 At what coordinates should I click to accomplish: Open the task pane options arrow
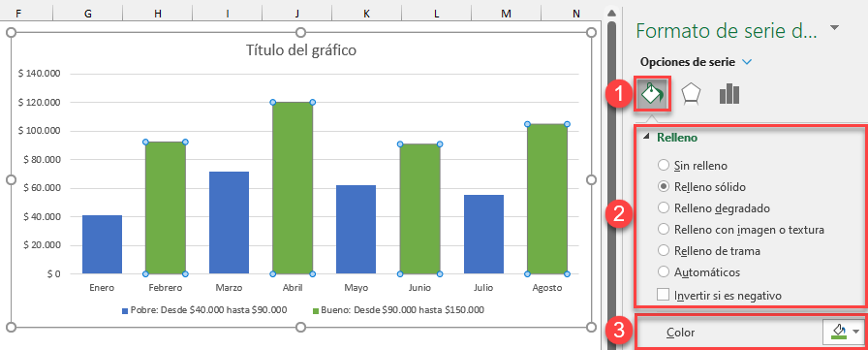point(835,28)
